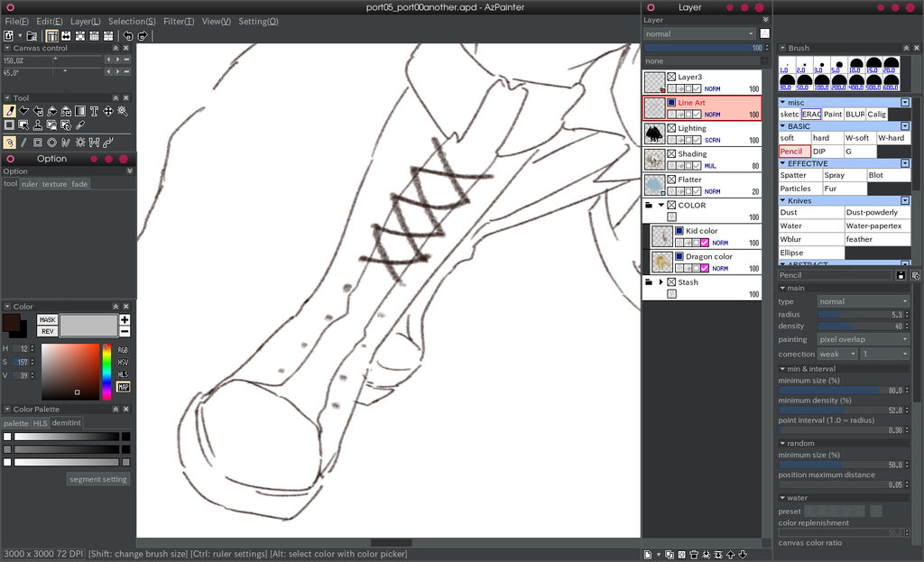
Task: Click the canvas zoom reset minus button
Action: click(x=126, y=60)
